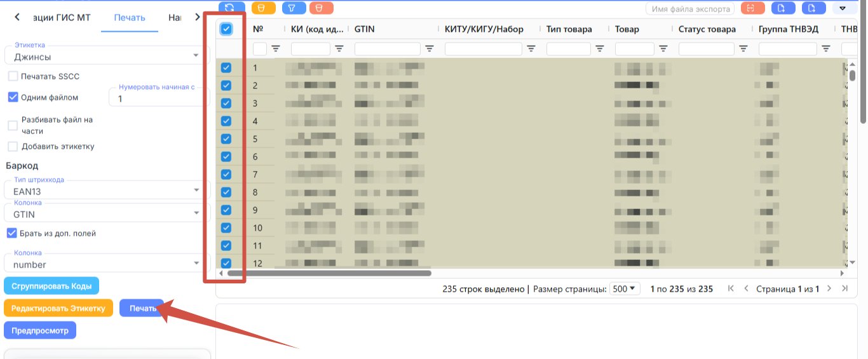Click the Предпросмотр button
The width and height of the screenshot is (868, 359).
[40, 330]
